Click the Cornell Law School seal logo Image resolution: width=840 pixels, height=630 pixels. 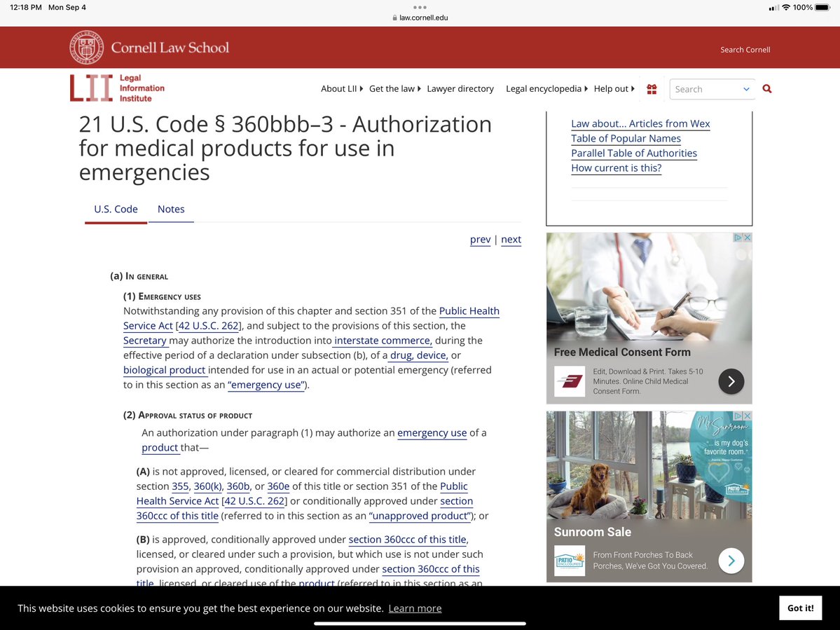point(87,48)
